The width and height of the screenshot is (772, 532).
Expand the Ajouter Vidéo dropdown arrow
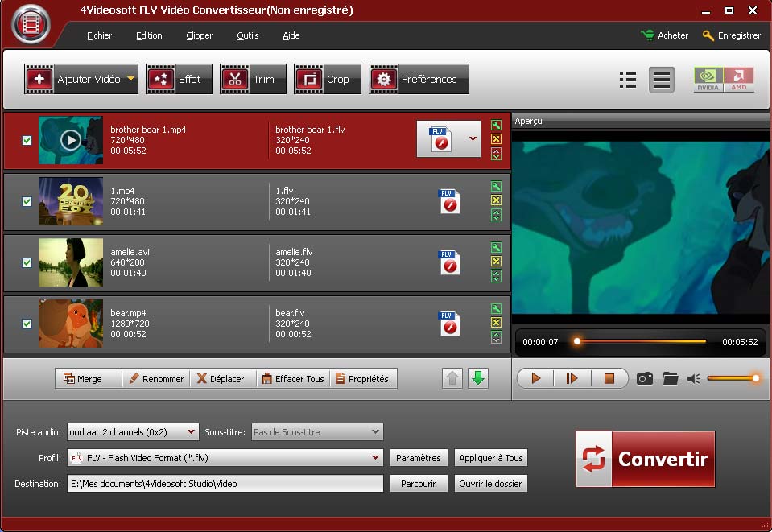click(x=130, y=79)
